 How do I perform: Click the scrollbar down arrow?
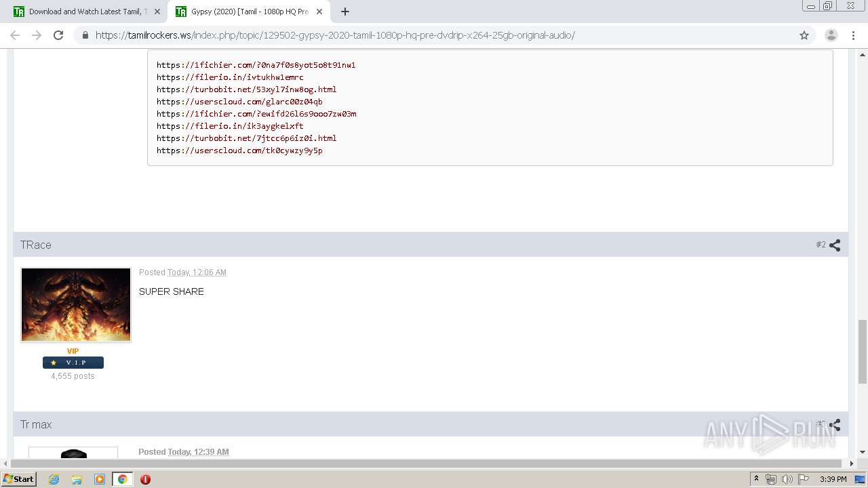pos(862,452)
